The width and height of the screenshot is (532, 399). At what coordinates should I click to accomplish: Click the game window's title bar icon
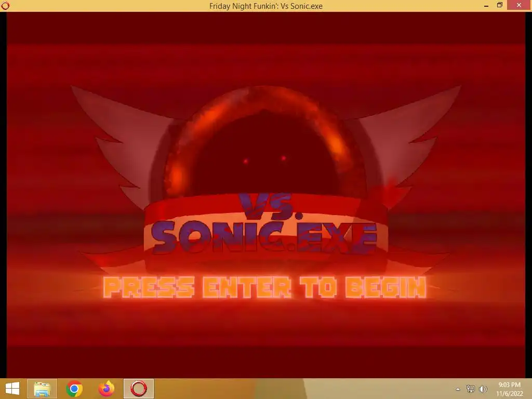pos(5,5)
